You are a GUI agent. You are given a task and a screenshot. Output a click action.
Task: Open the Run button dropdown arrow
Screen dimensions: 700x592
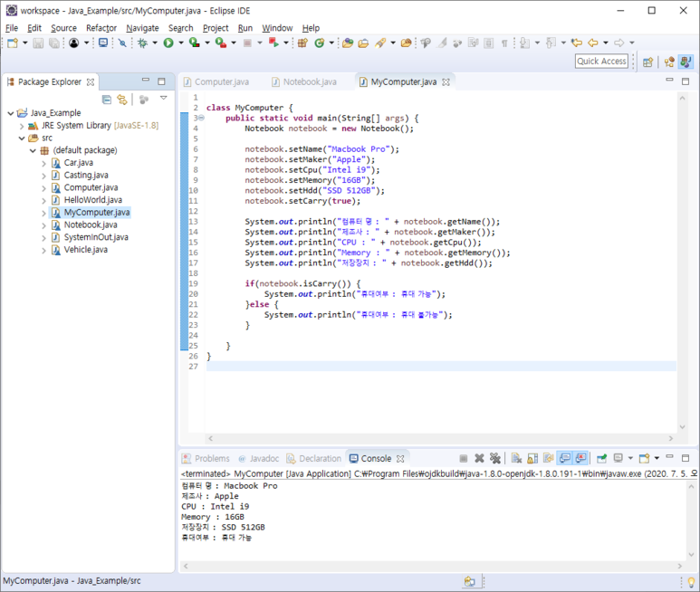coord(181,43)
